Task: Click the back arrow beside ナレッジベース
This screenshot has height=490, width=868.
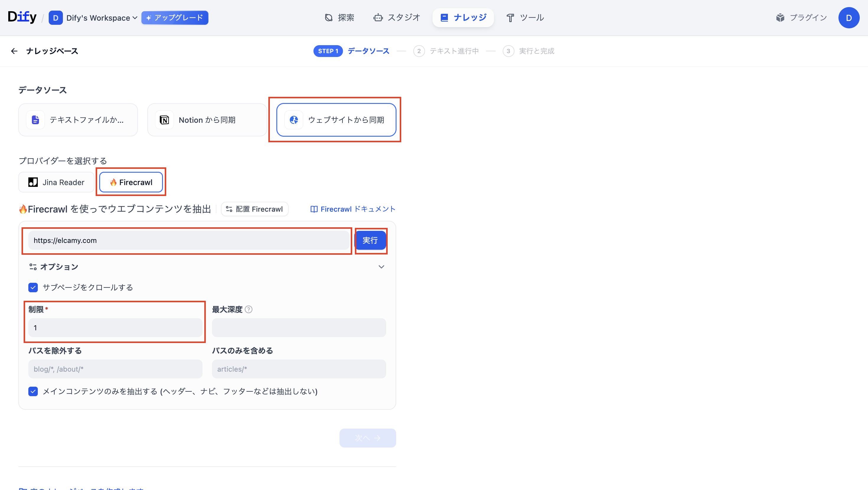Action: coord(14,51)
